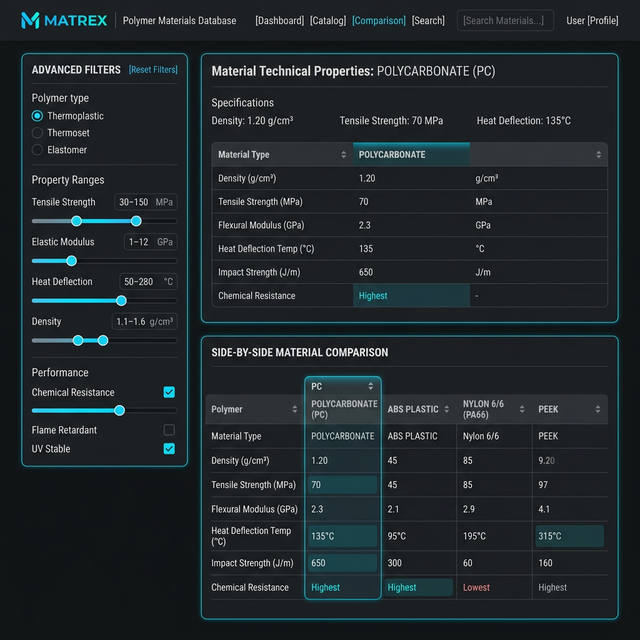The width and height of the screenshot is (640, 640).
Task: Toggle sort arrows at far right of properties header
Action: click(x=598, y=155)
